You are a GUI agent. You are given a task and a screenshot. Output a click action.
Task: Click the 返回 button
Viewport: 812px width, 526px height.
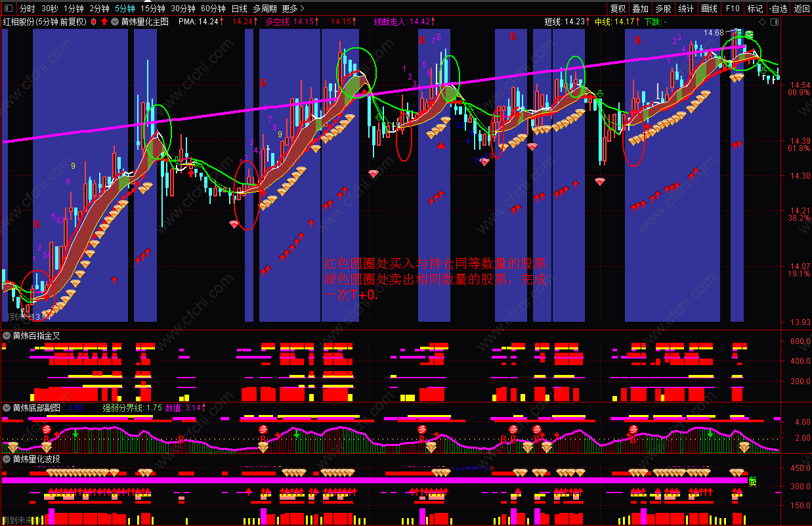coord(801,9)
